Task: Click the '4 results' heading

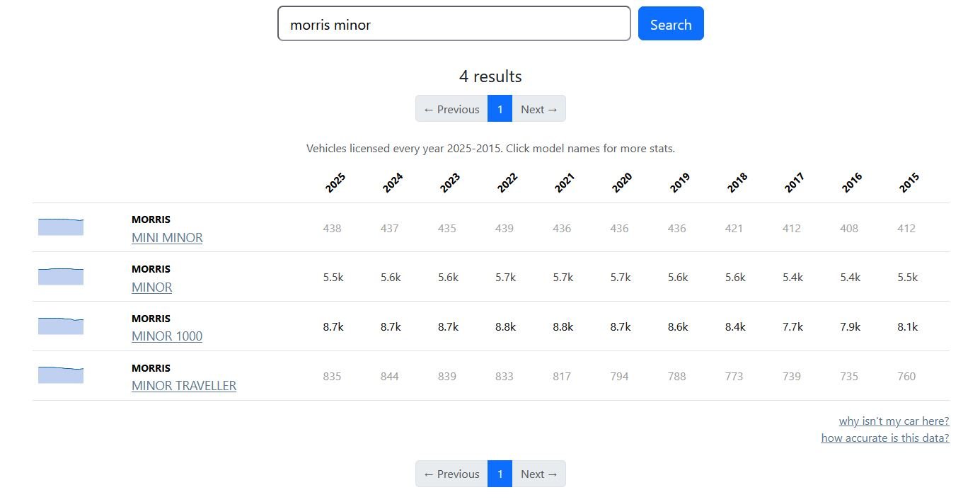Action: pyautogui.click(x=490, y=76)
